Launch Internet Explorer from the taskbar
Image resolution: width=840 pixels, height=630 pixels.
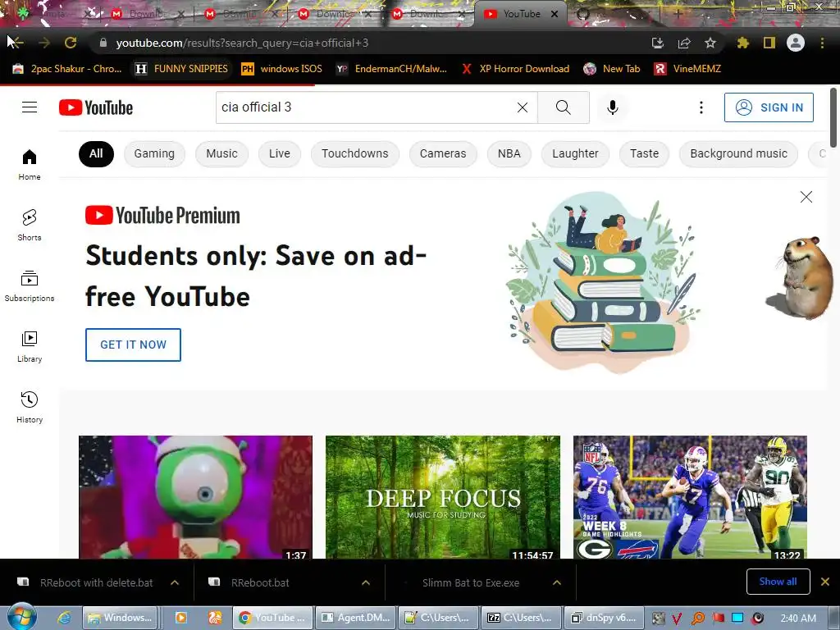click(x=64, y=618)
